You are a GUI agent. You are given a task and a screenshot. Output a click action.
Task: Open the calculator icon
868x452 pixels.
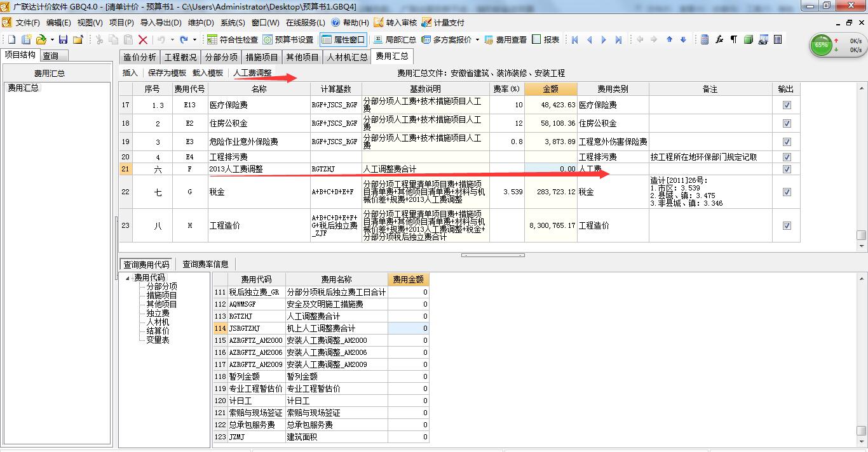(705, 39)
